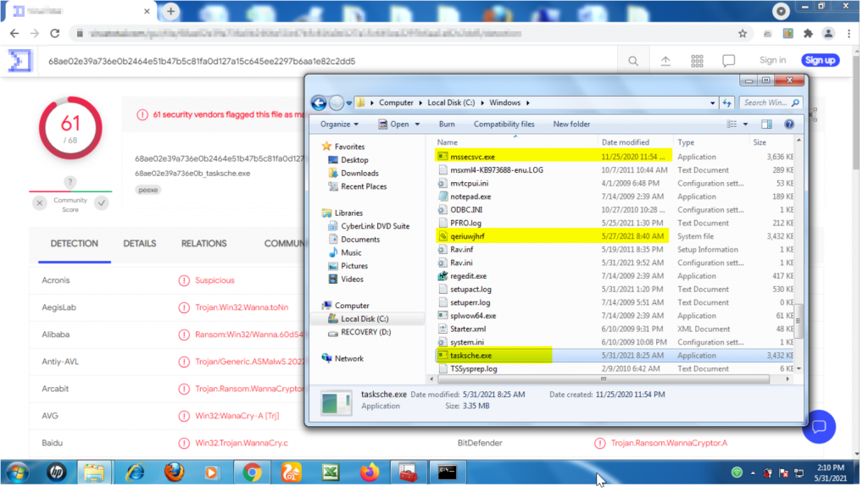Click the VirusTotal logo icon
Viewport: 868px width, 492px height.
click(19, 61)
